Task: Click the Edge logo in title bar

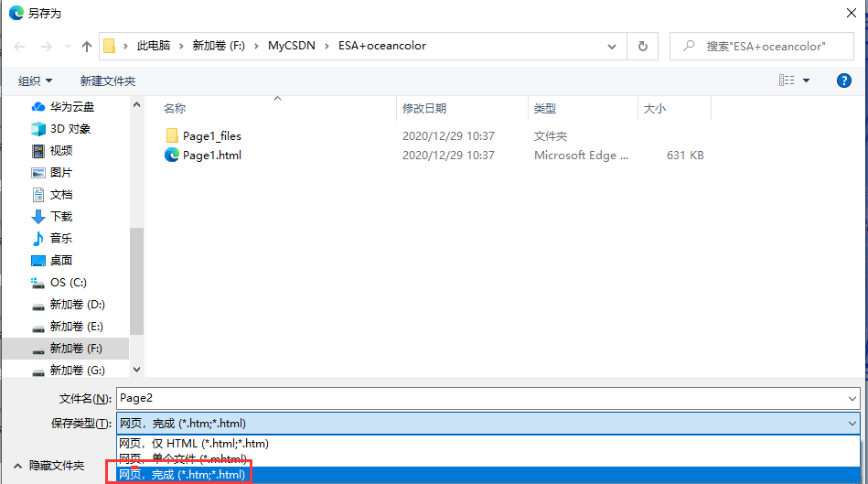Action: click(16, 13)
